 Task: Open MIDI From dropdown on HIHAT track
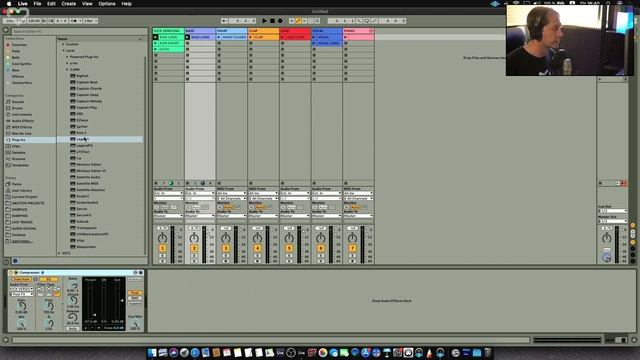click(231, 193)
